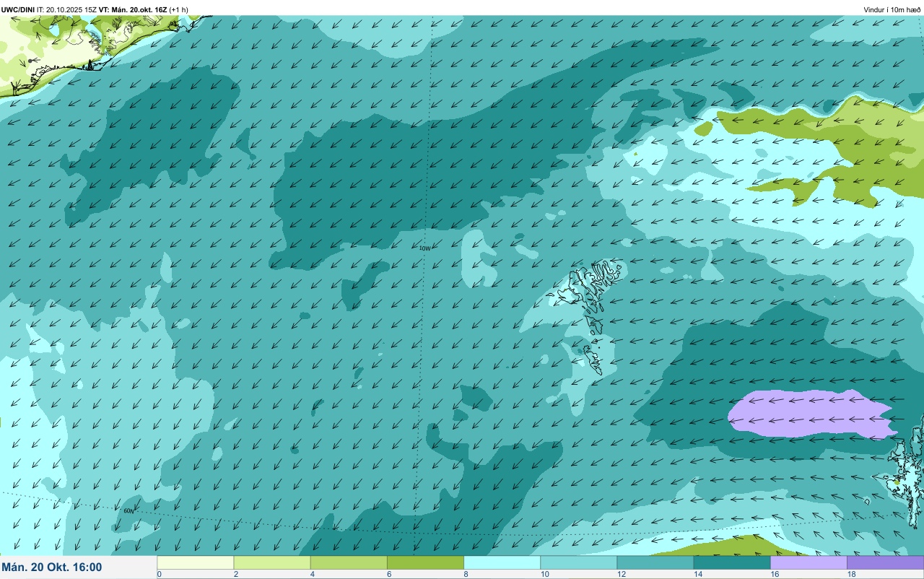
Task: Click the green 4–6 legend swatch
Action: 349,562
